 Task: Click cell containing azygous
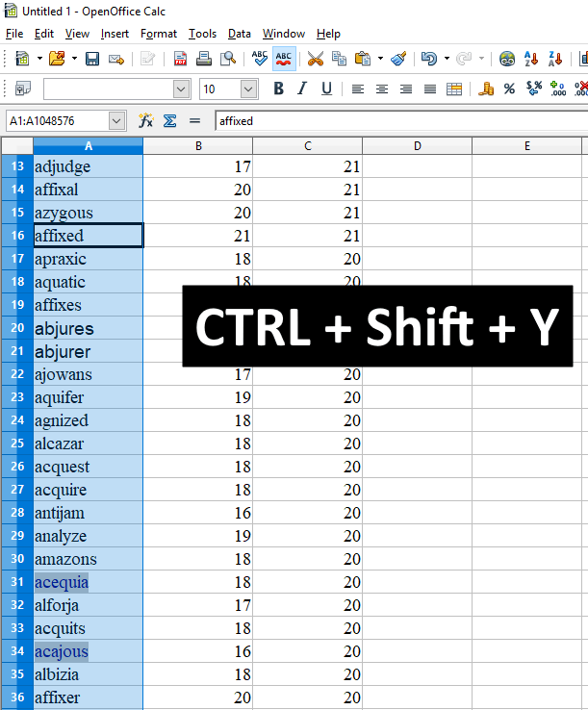89,213
